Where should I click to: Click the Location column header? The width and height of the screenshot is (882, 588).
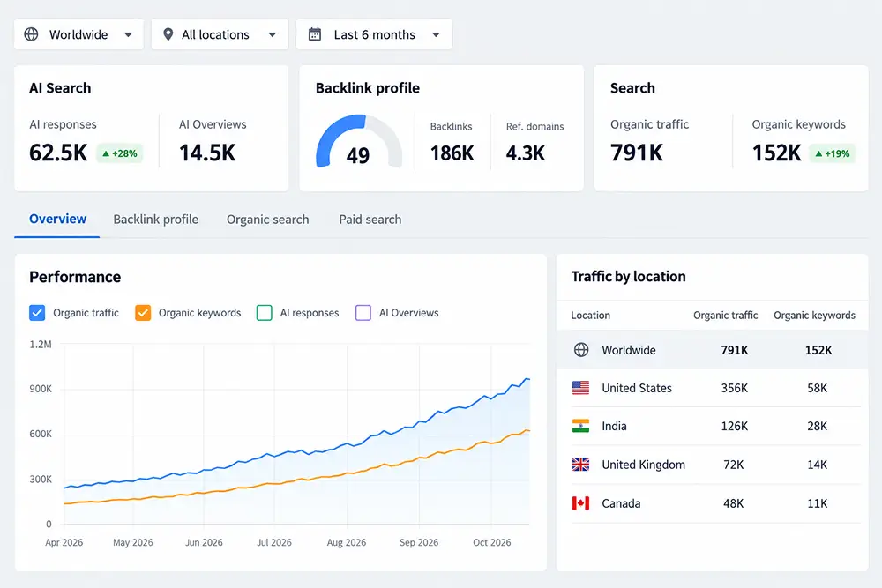coord(591,316)
